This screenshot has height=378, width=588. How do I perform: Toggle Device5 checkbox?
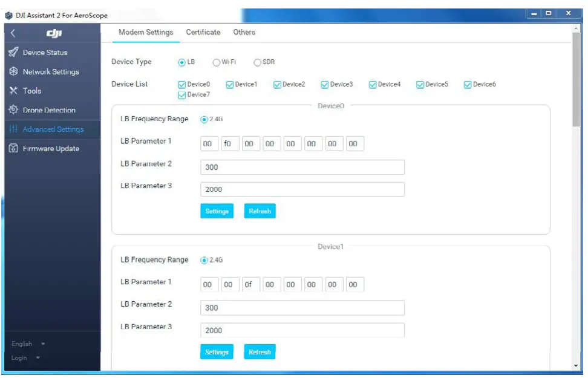click(x=420, y=85)
